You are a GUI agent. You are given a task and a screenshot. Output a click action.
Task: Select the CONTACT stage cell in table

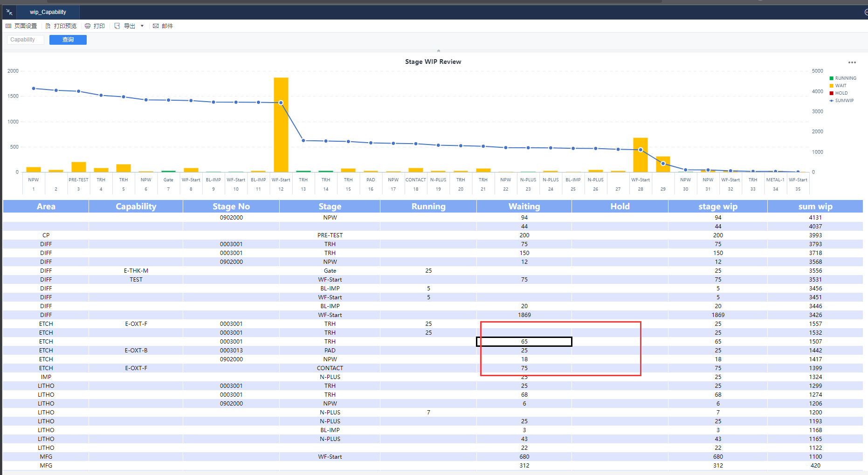click(330, 368)
